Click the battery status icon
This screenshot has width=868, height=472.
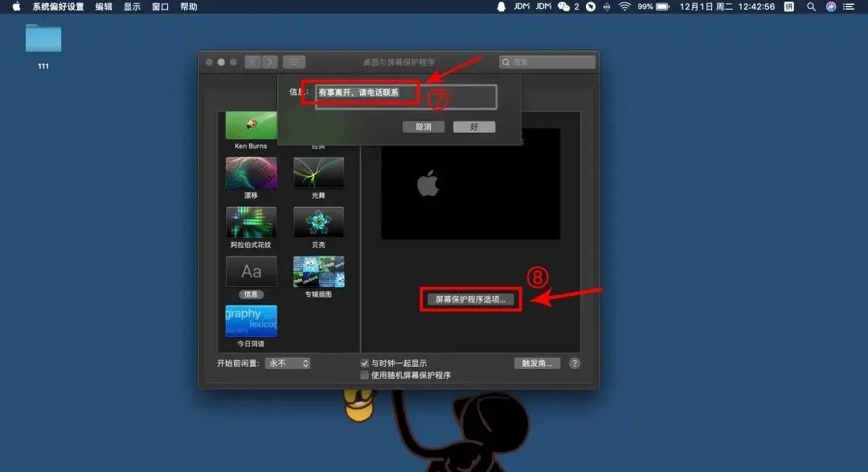662,6
